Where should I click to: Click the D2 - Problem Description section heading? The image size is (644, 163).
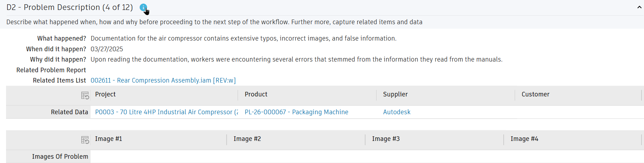[x=70, y=7]
